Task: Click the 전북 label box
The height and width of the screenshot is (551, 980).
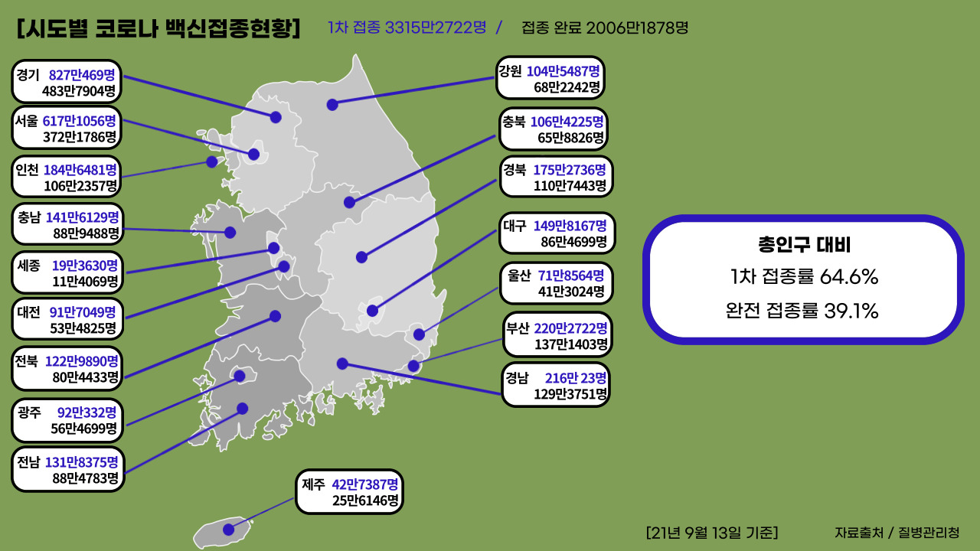Action: 67,368
